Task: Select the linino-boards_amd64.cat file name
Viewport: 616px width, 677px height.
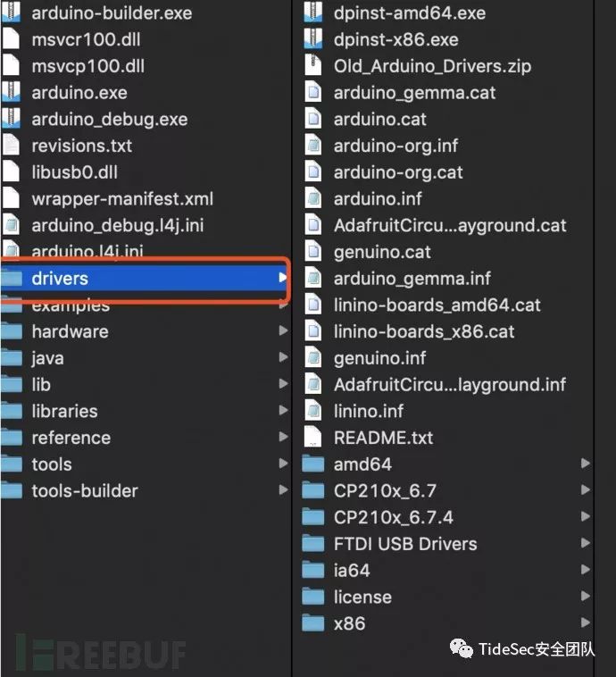Action: coord(437,305)
